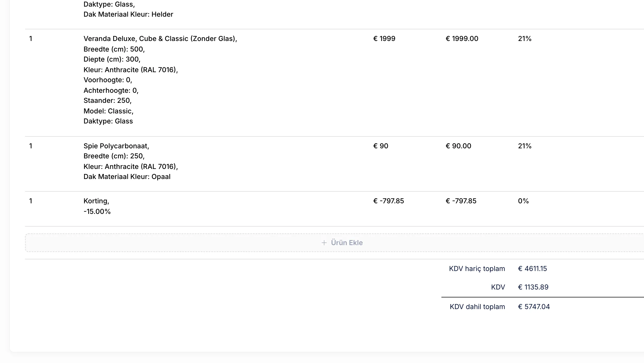The width and height of the screenshot is (644, 363).
Task: Click the -15.00% discount text
Action: click(x=97, y=212)
